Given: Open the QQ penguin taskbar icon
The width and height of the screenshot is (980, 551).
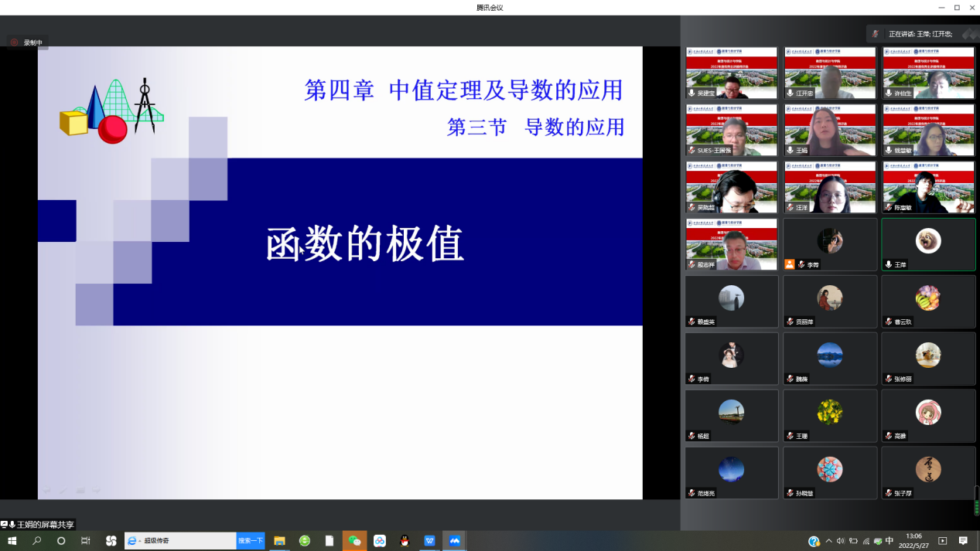Looking at the screenshot, I should click(405, 541).
